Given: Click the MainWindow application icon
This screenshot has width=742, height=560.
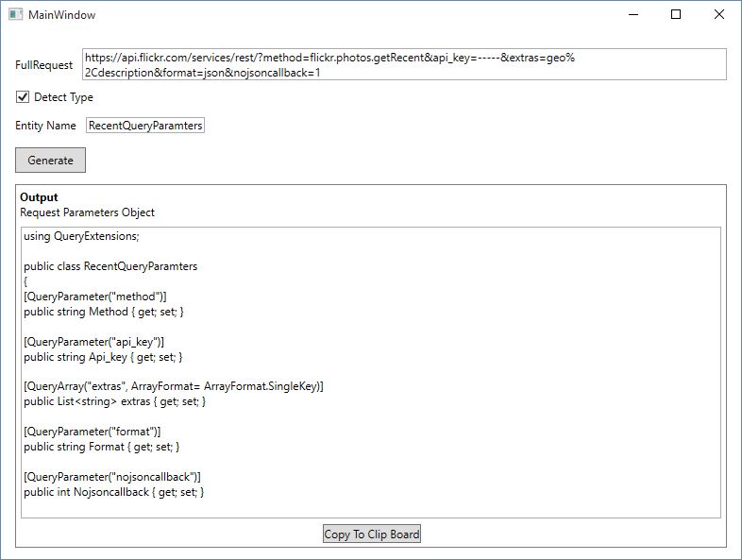Looking at the screenshot, I should click(16, 14).
